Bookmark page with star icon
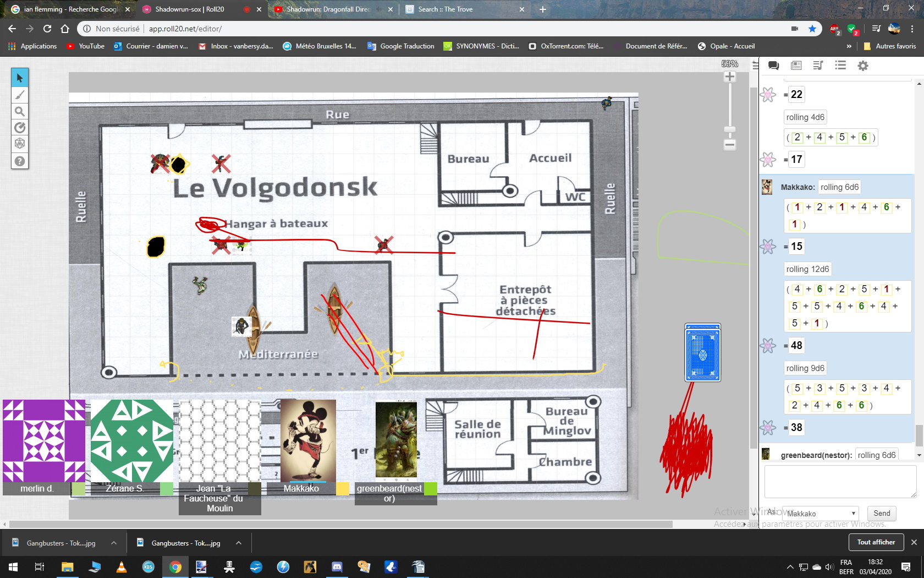 click(812, 29)
